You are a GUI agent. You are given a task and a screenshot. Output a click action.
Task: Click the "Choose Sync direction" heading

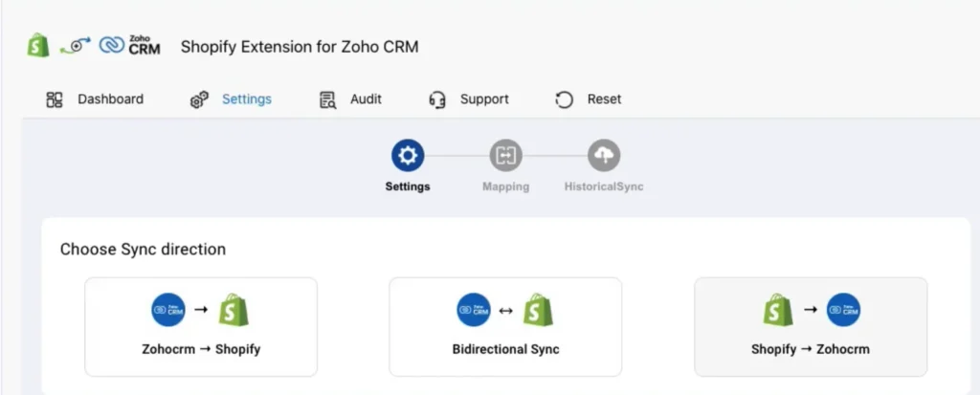point(144,250)
